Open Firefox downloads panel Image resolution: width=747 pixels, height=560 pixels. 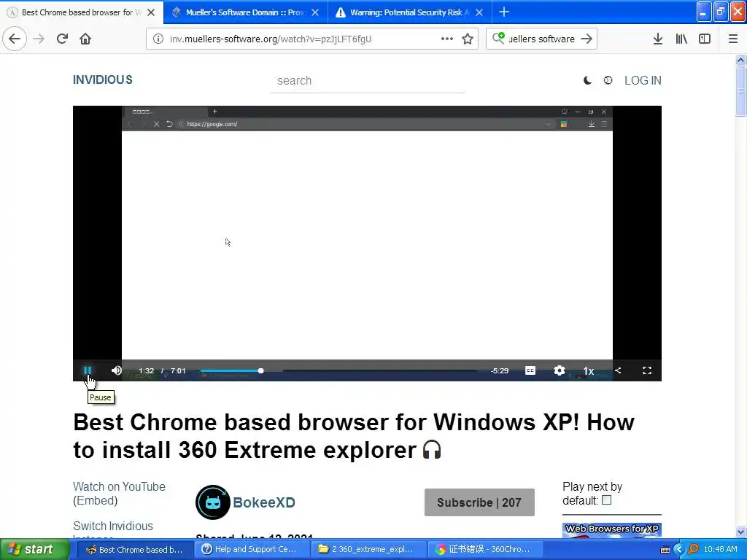tap(658, 39)
